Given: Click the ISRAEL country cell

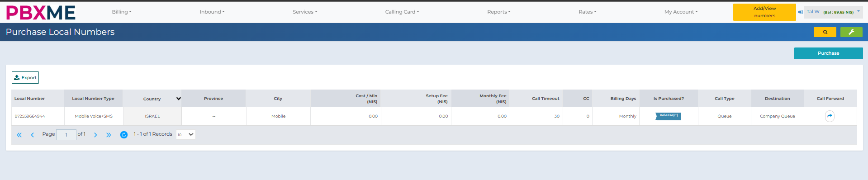Looking at the screenshot, I should (x=152, y=116).
